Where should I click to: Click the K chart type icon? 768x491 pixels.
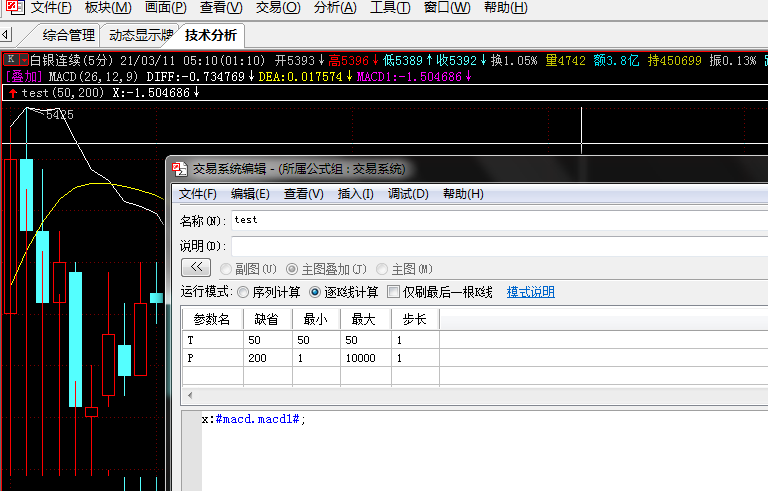point(11,60)
